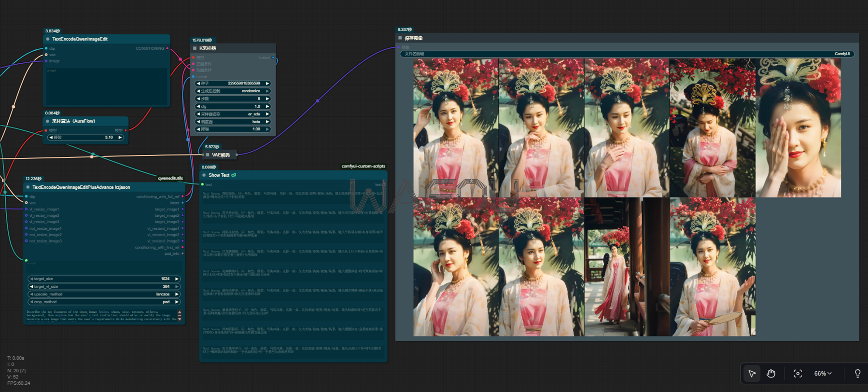Screen dimensions: 868x392
Task: Click the qweneditutils badge label
Action: click(x=170, y=178)
